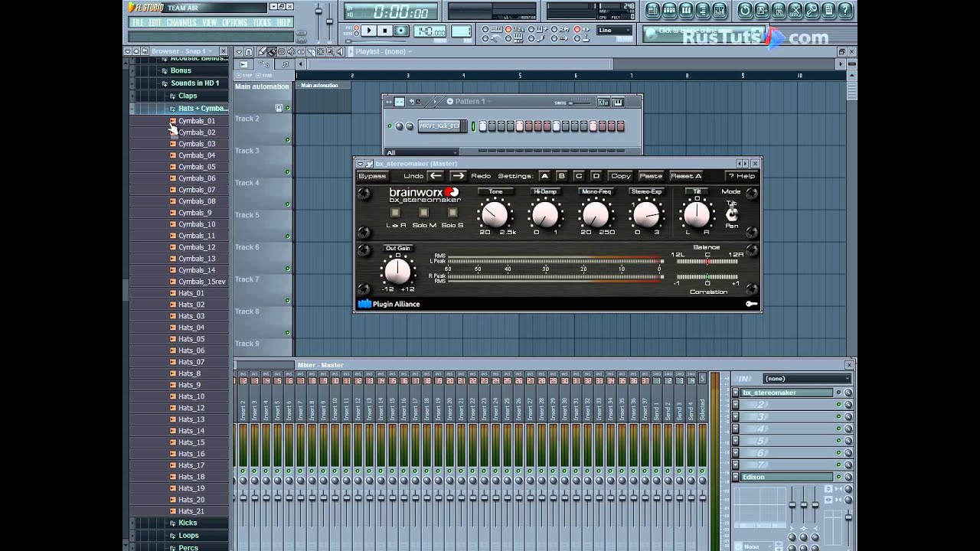Open the Mixer view icon in toolbar

[x=720, y=10]
